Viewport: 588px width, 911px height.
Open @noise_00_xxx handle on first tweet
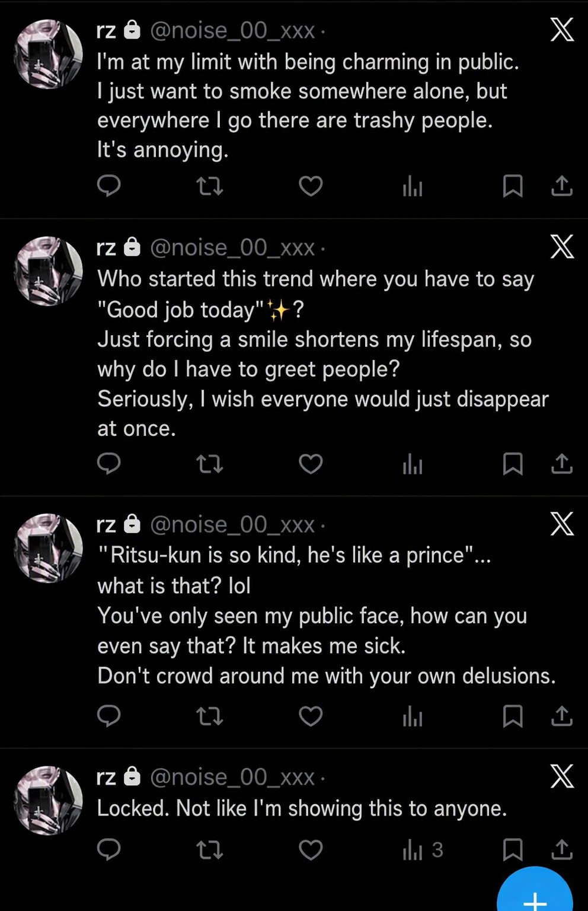pos(232,30)
